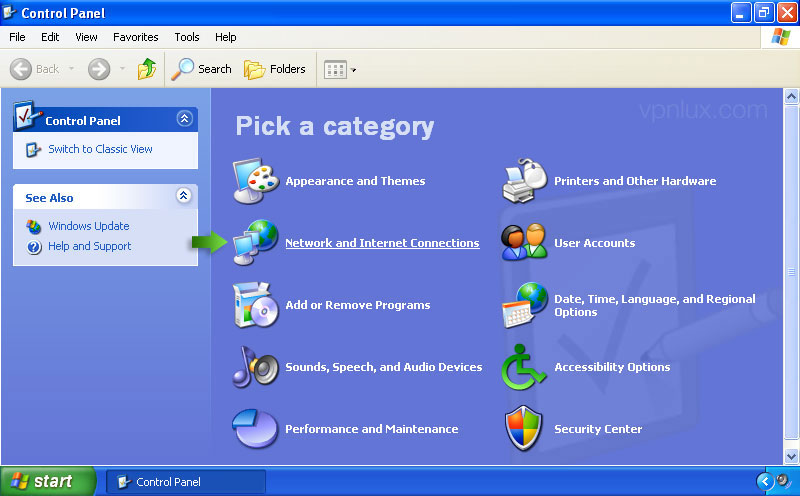Collapse the See Also sidebar section

click(x=184, y=195)
